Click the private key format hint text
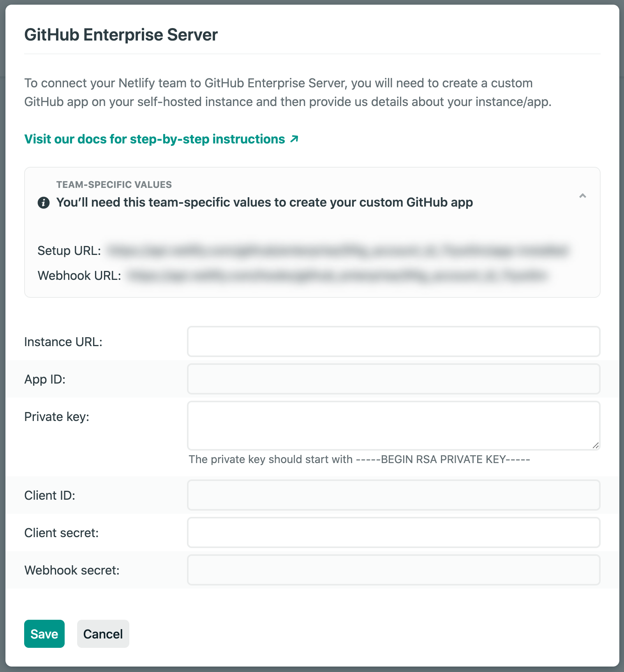Image resolution: width=624 pixels, height=672 pixels. [359, 460]
